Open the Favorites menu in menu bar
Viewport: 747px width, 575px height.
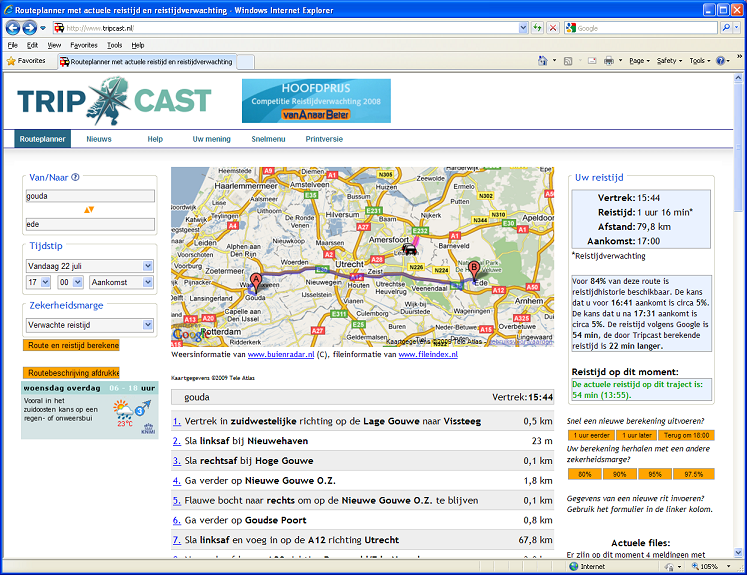pos(84,45)
